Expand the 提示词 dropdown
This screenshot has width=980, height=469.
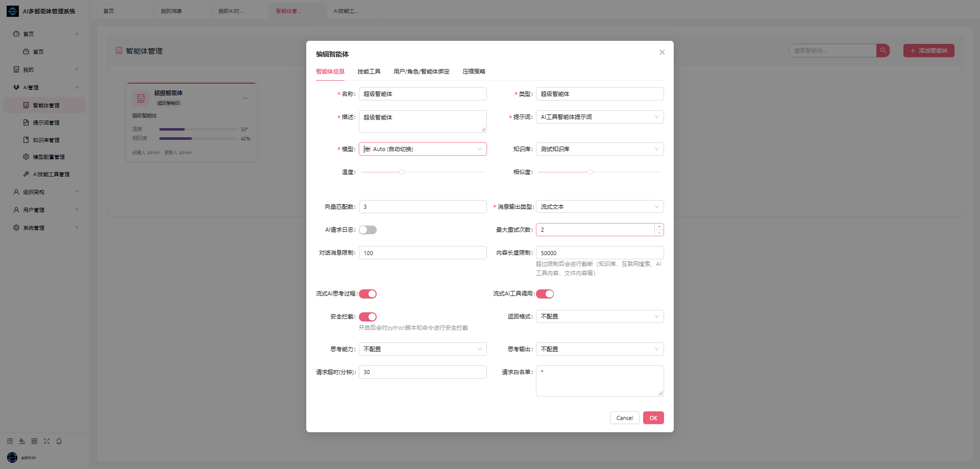coord(600,117)
